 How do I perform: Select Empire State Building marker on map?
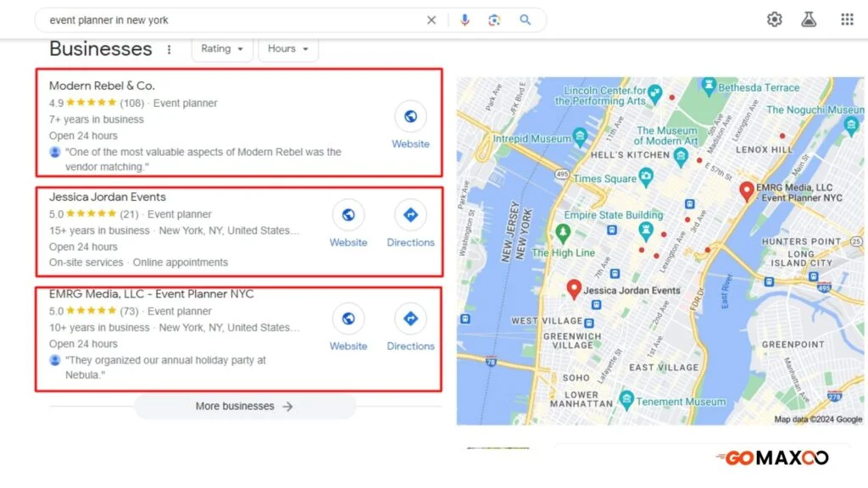pos(645,230)
